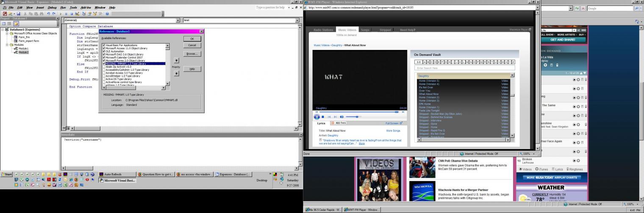Viewport: 644px width, 213px height.
Task: Open the Debug menu
Action: [52, 8]
